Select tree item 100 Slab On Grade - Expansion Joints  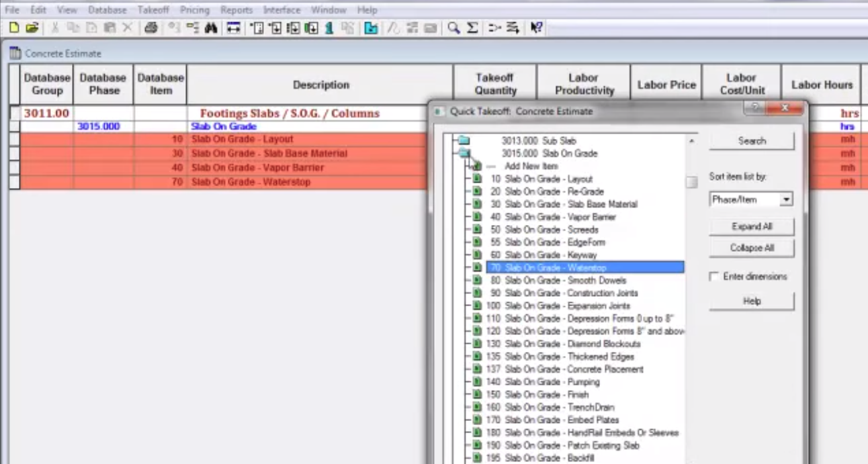tap(558, 306)
